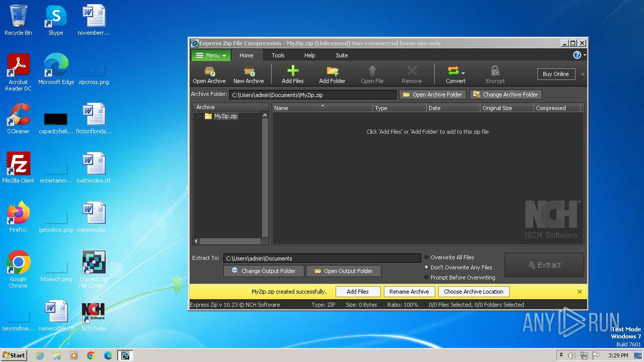Sort by the Name column header
Viewport: 644px width, 362px height.
323,108
